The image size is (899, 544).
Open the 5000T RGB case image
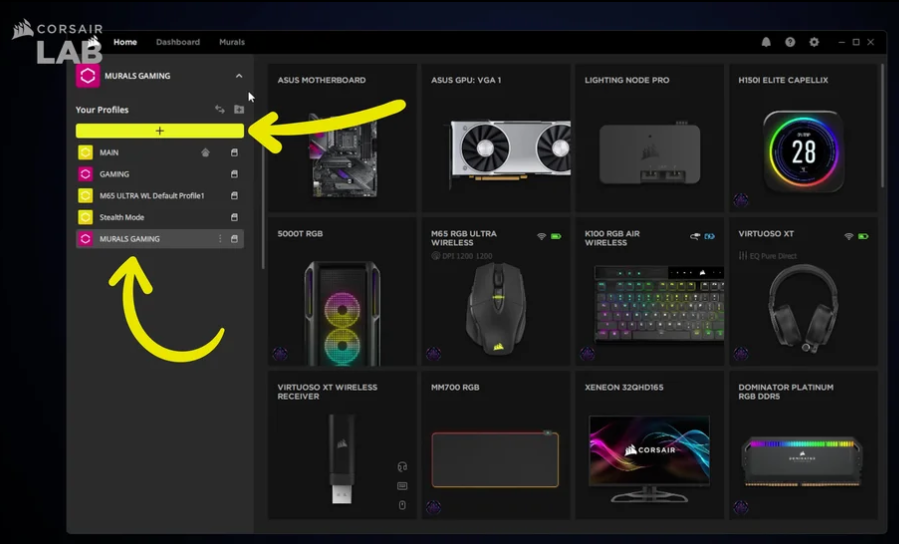(342, 313)
